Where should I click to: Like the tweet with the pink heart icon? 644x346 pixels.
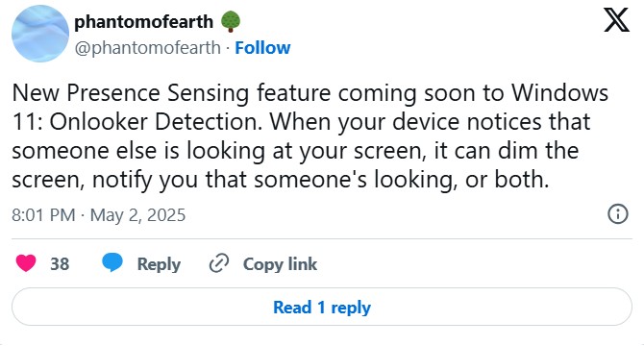click(26, 263)
